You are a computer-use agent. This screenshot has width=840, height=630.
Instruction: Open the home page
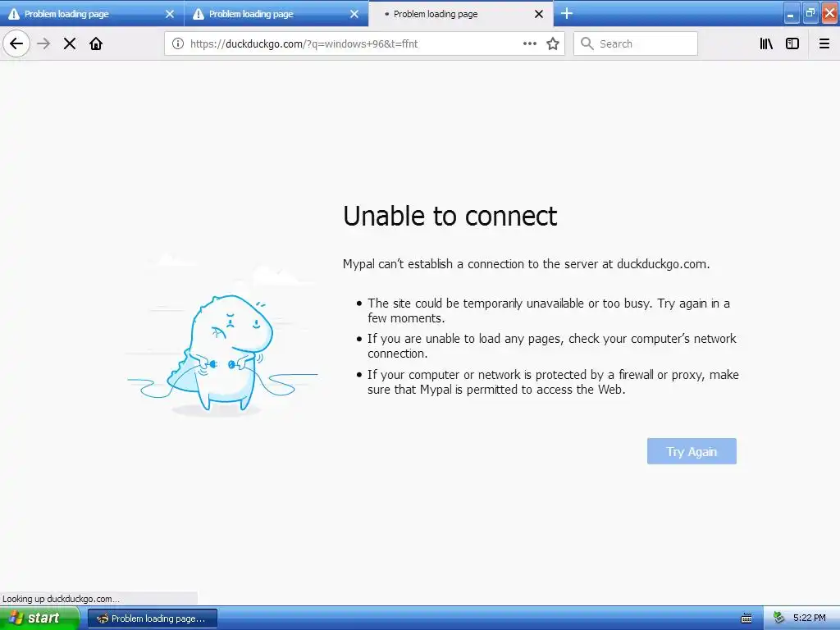(x=96, y=43)
